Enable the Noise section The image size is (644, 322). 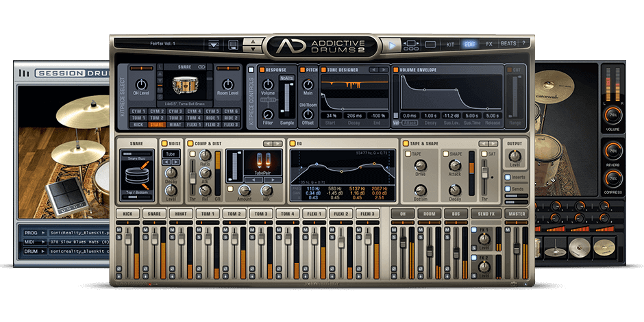[164, 143]
